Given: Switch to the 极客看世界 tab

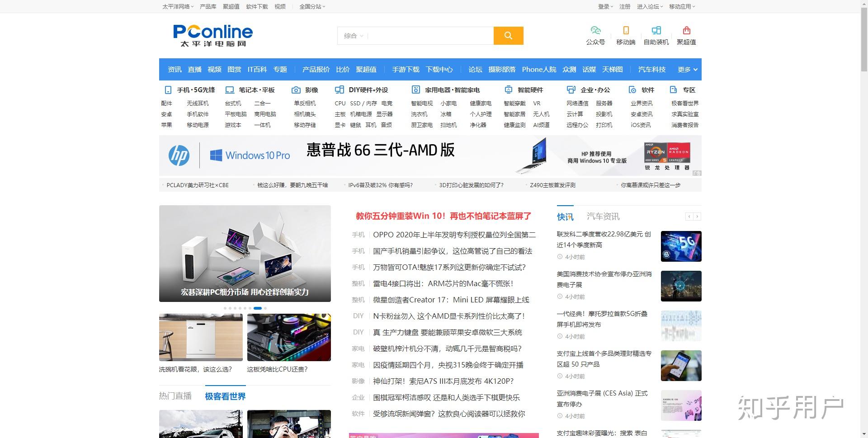Looking at the screenshot, I should click(x=225, y=396).
